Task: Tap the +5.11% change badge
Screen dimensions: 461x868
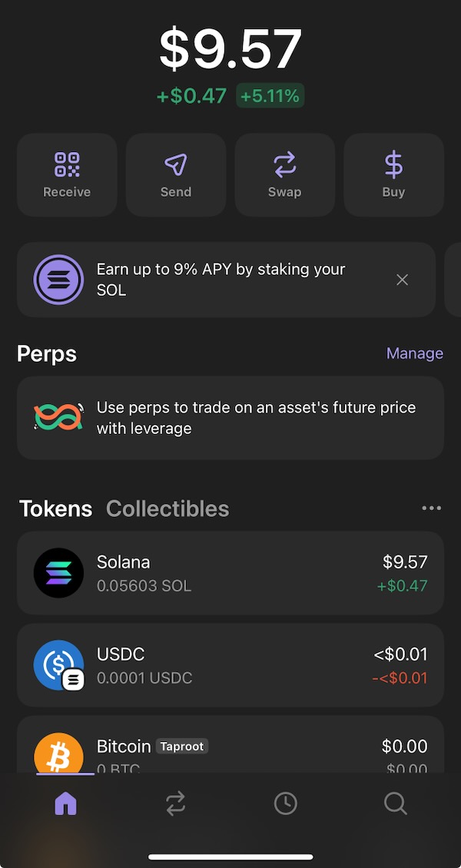Action: point(270,96)
